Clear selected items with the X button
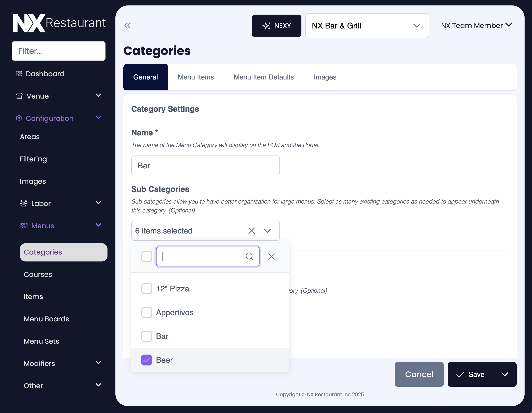The width and height of the screenshot is (532, 413). (251, 231)
